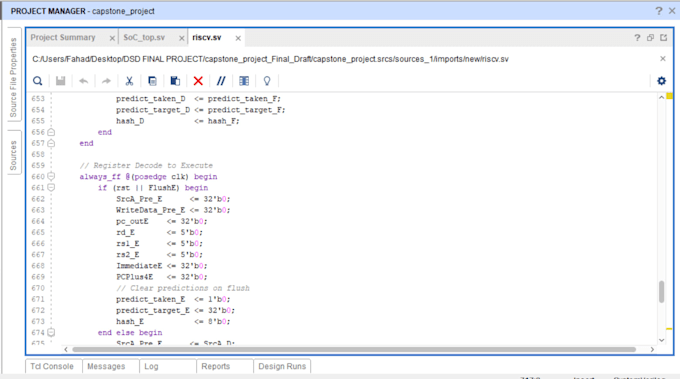Click line number 662
The image size is (680, 379).
click(38, 199)
